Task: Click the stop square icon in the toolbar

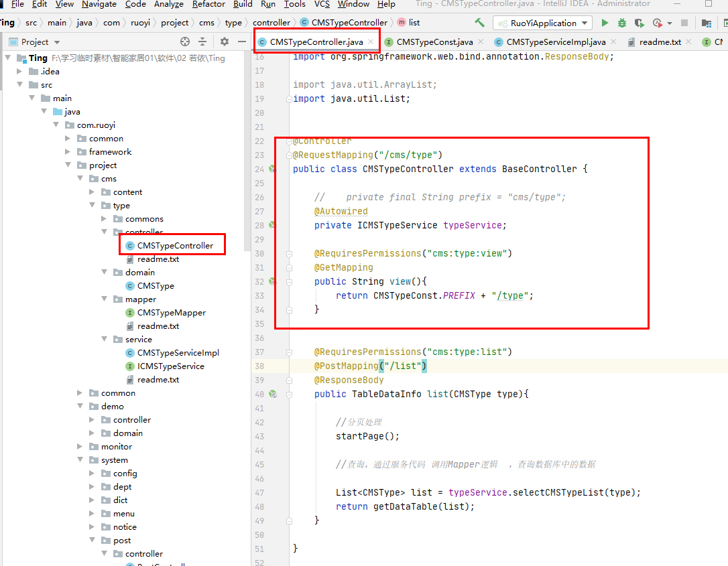Action: click(684, 23)
